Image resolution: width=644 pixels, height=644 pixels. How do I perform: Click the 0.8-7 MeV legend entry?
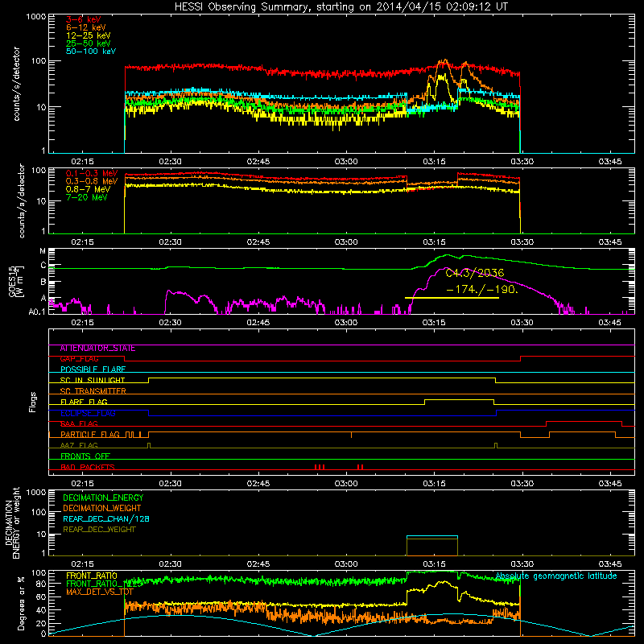tap(88, 189)
